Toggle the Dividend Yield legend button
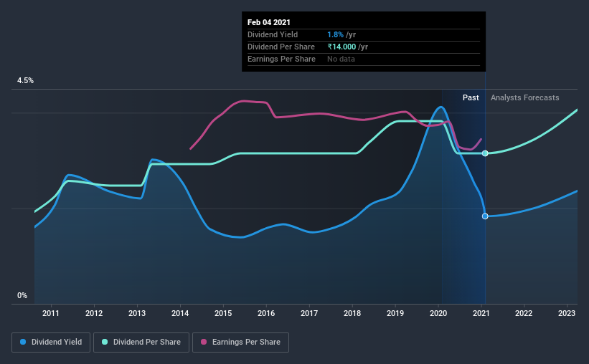Screen dimensions: 589x364 click(x=51, y=343)
